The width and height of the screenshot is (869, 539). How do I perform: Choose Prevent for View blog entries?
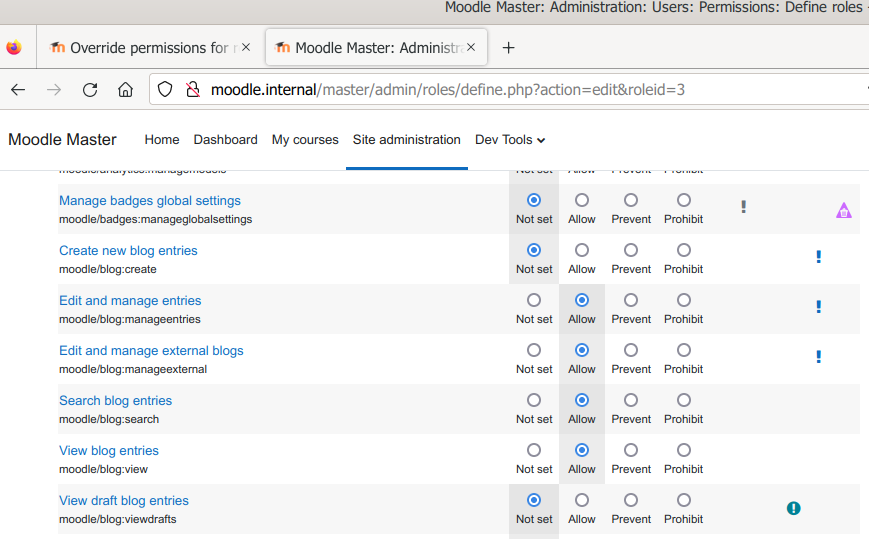coord(631,450)
